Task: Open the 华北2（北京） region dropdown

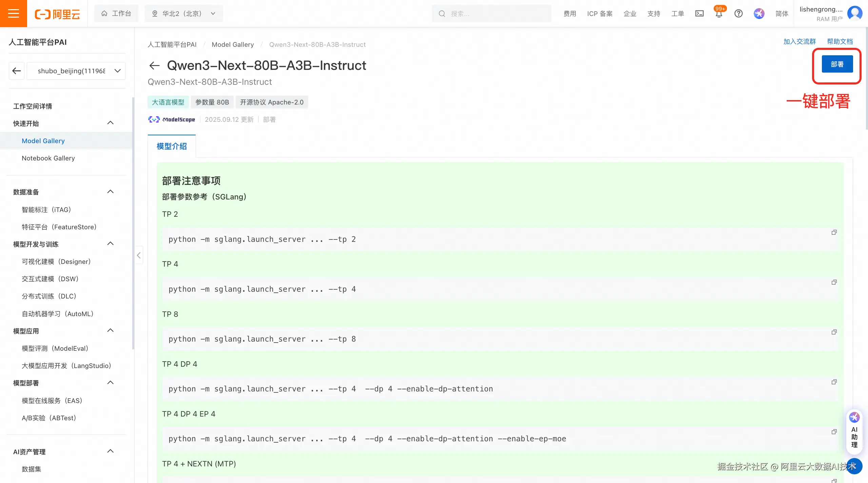Action: click(184, 14)
